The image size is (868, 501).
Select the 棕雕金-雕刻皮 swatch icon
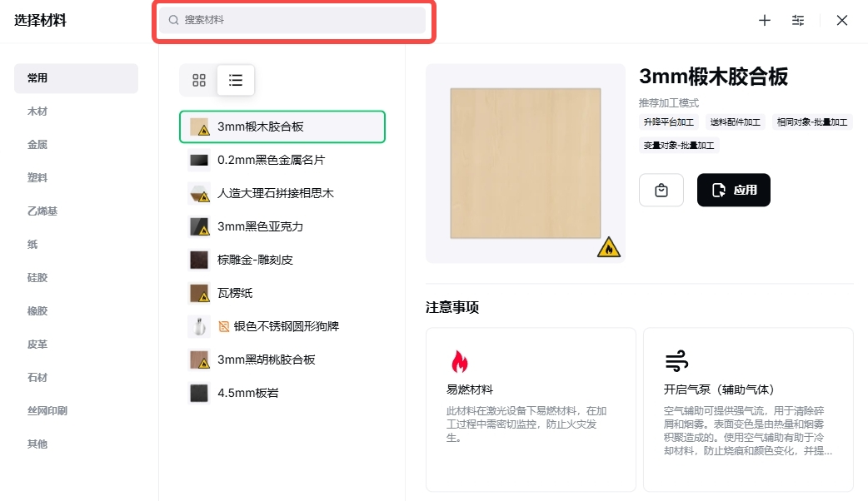click(x=199, y=260)
